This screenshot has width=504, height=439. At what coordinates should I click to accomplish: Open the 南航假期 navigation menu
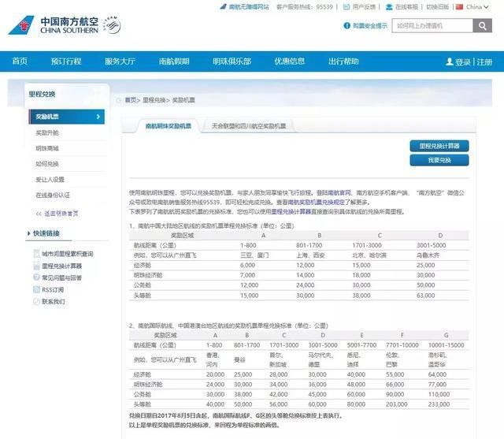pyautogui.click(x=174, y=61)
